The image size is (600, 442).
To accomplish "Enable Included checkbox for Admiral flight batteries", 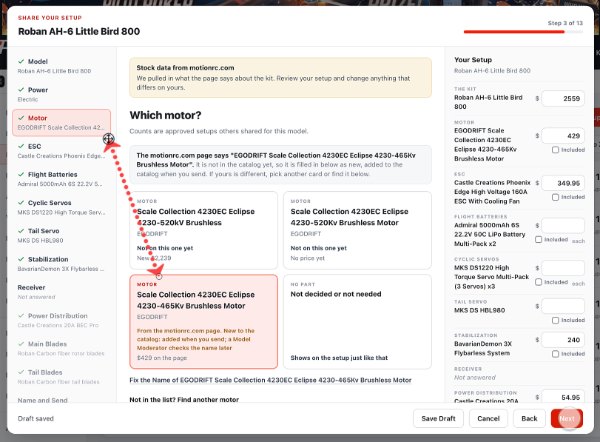I will 538,240.
